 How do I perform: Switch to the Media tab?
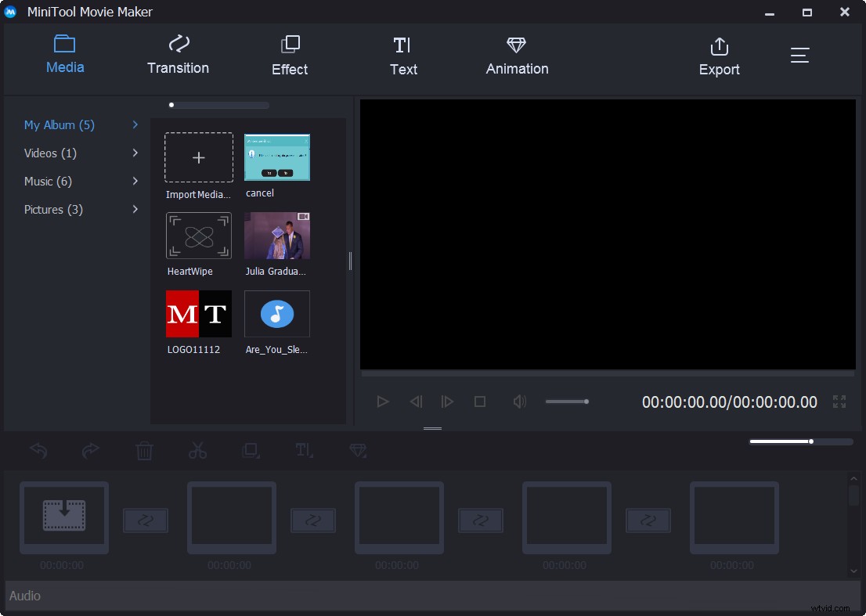(65, 55)
